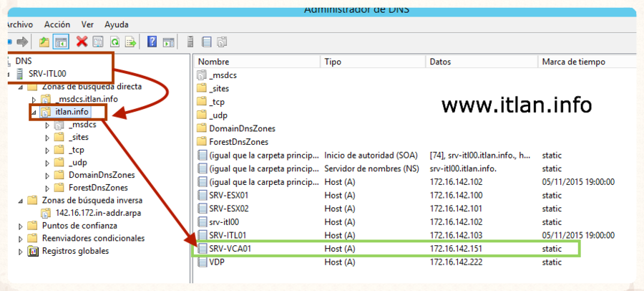Click the Export list toolbar icon
Viewport: 644px width, 291px height.
131,42
